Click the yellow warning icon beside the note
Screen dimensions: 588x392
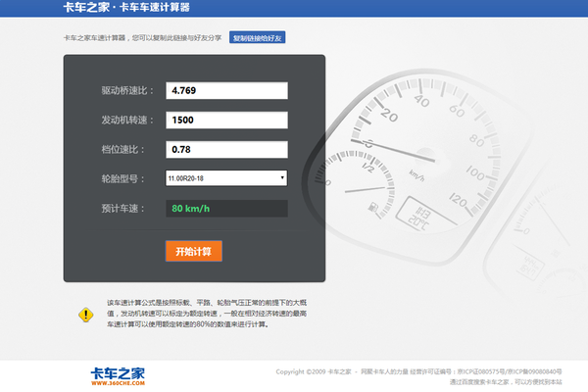click(x=85, y=315)
